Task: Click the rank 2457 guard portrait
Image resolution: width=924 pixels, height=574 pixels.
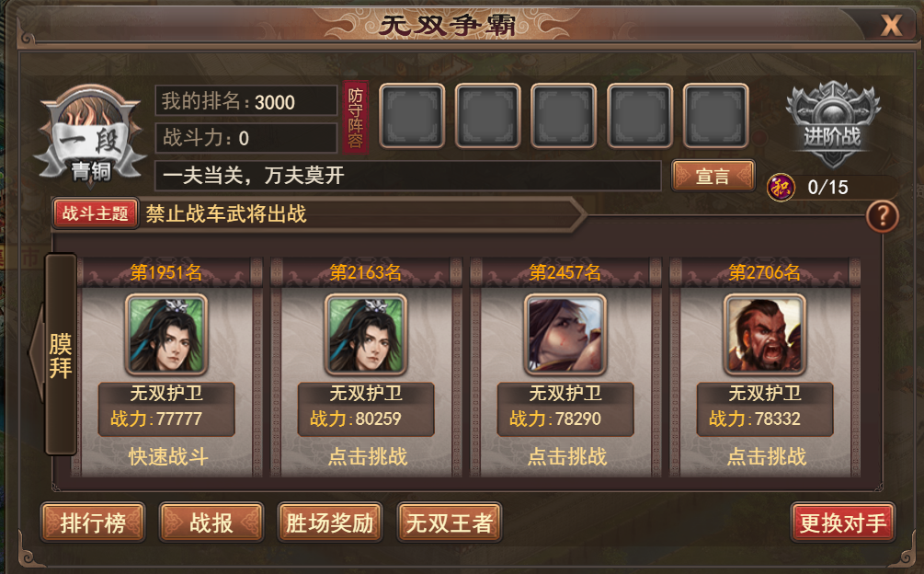Action: pos(565,334)
